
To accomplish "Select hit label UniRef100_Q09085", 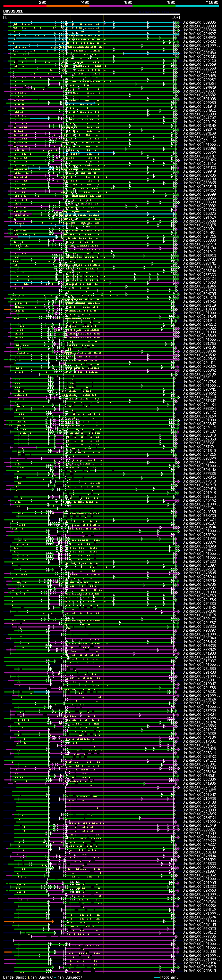I will point(199,103).
